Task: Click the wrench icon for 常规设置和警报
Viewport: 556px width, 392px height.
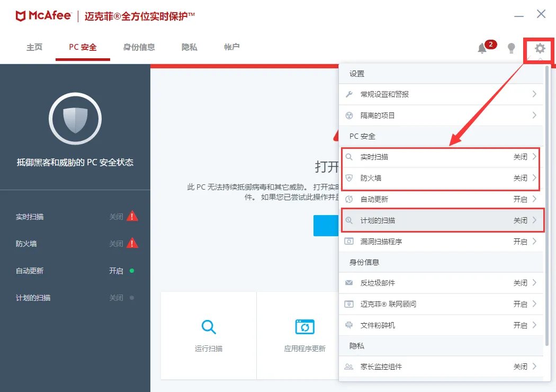Action: (x=349, y=94)
